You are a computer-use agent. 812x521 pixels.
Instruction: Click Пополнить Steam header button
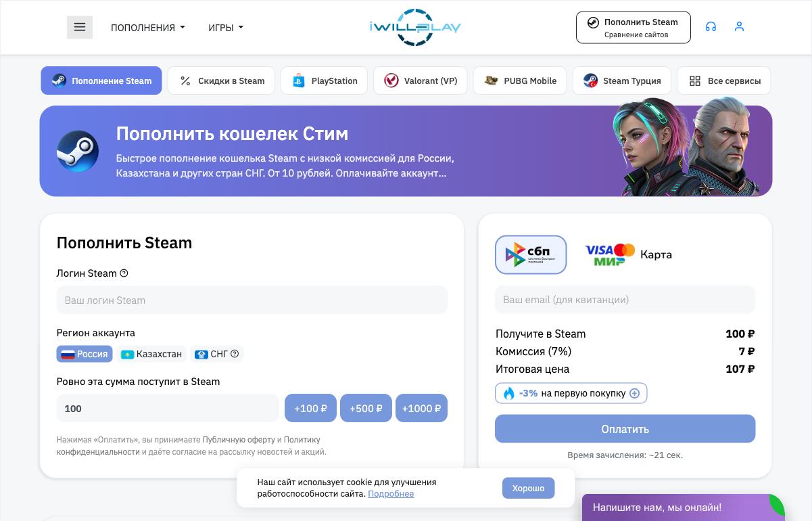coord(634,27)
